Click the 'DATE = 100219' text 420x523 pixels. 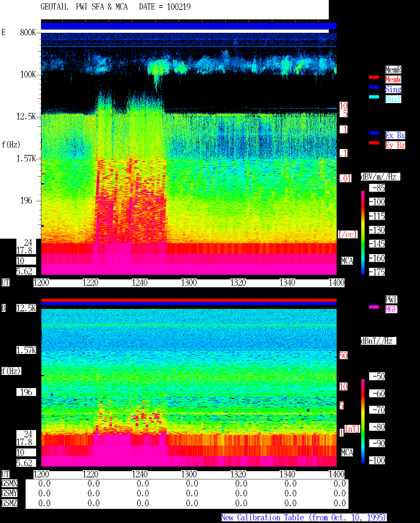pos(165,7)
